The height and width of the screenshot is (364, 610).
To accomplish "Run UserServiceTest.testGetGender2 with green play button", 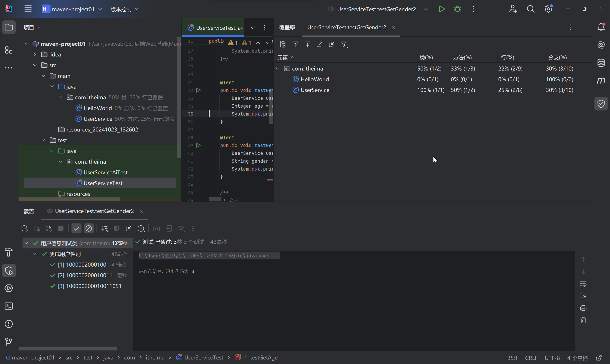I will point(442,9).
